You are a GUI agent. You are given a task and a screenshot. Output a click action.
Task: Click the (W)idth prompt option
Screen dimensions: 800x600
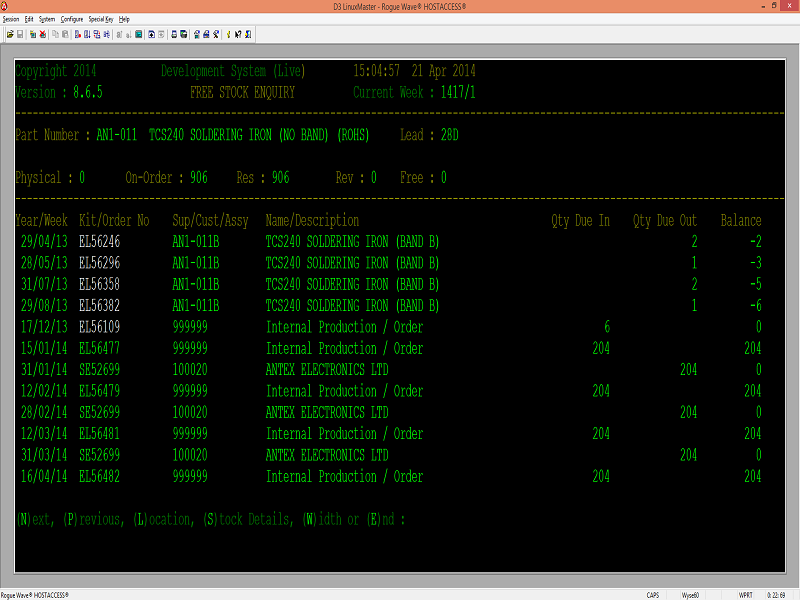click(x=322, y=519)
